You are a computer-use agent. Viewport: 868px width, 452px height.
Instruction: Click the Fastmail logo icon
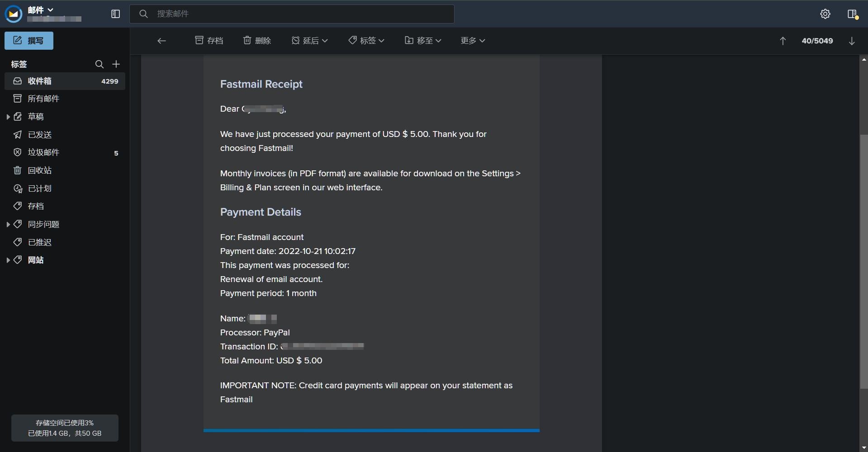[x=14, y=14]
